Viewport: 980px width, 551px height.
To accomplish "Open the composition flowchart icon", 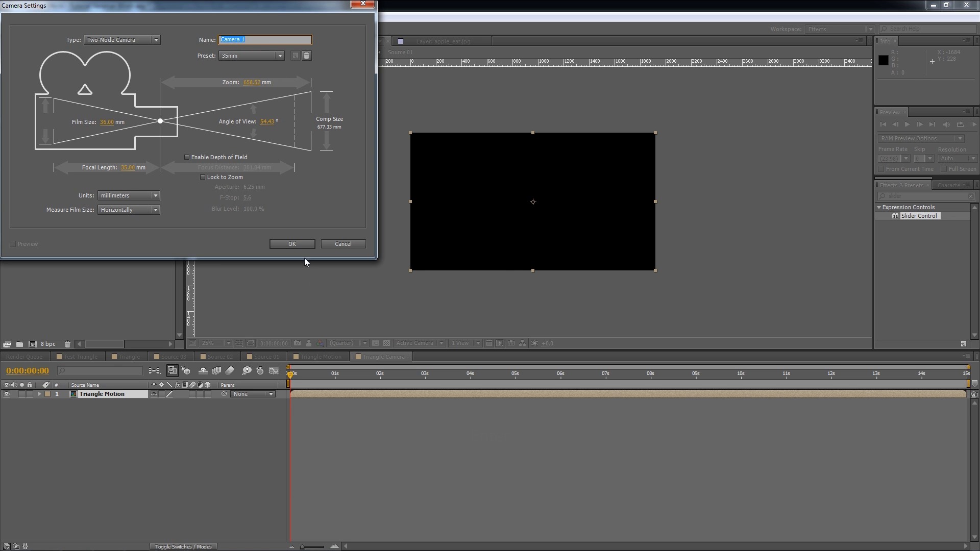I will pyautogui.click(x=522, y=343).
